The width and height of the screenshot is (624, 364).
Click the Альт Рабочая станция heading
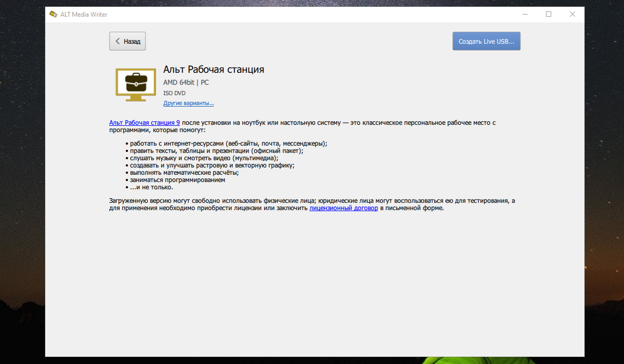tap(214, 70)
